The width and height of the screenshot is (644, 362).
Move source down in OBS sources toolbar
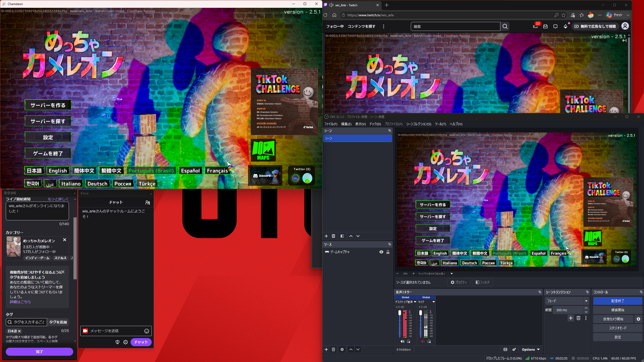tap(358, 349)
